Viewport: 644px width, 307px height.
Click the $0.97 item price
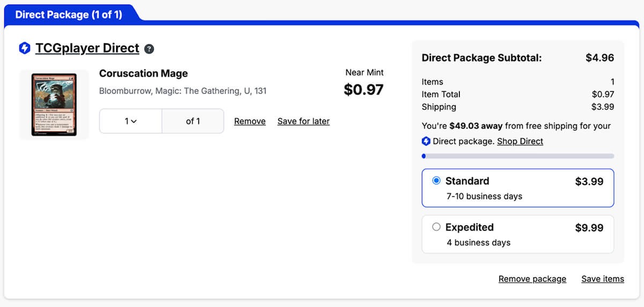coord(363,90)
